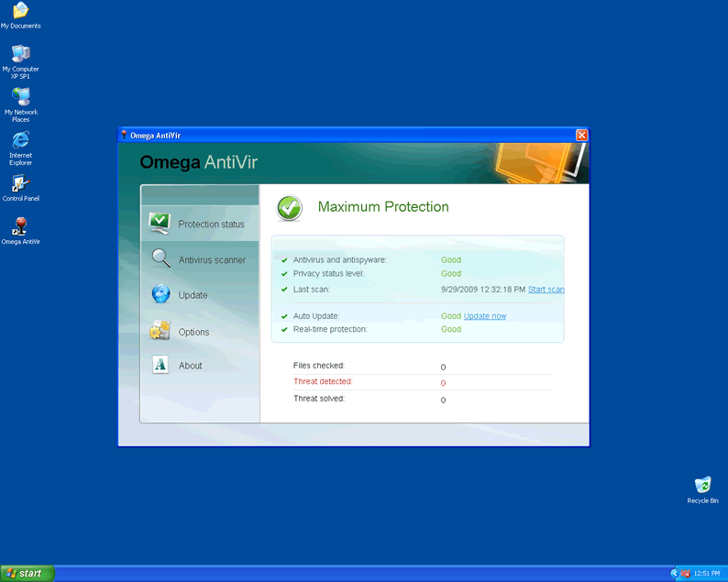Select the Protection status menu label

[x=211, y=225]
